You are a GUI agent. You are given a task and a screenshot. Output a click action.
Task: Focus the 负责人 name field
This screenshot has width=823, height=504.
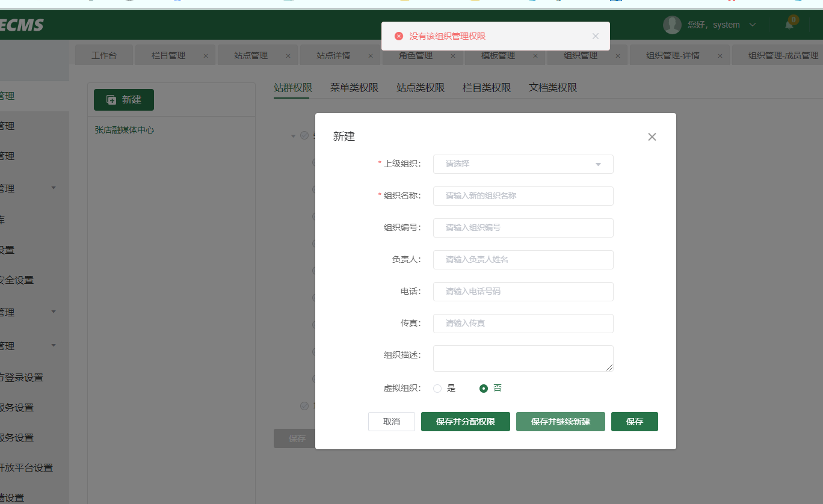(x=523, y=260)
